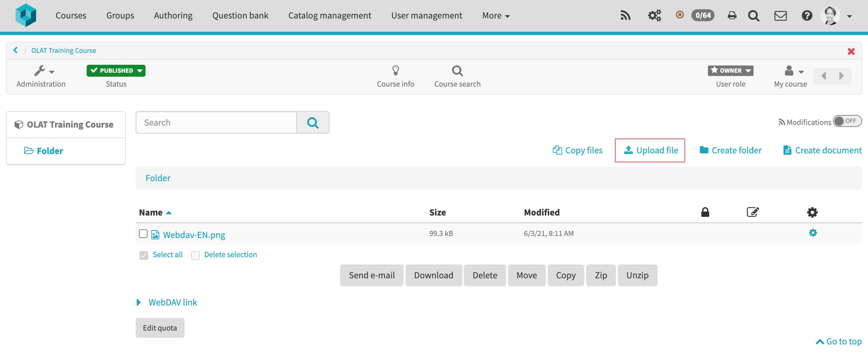Toggle Modifications subscription switch

click(847, 121)
